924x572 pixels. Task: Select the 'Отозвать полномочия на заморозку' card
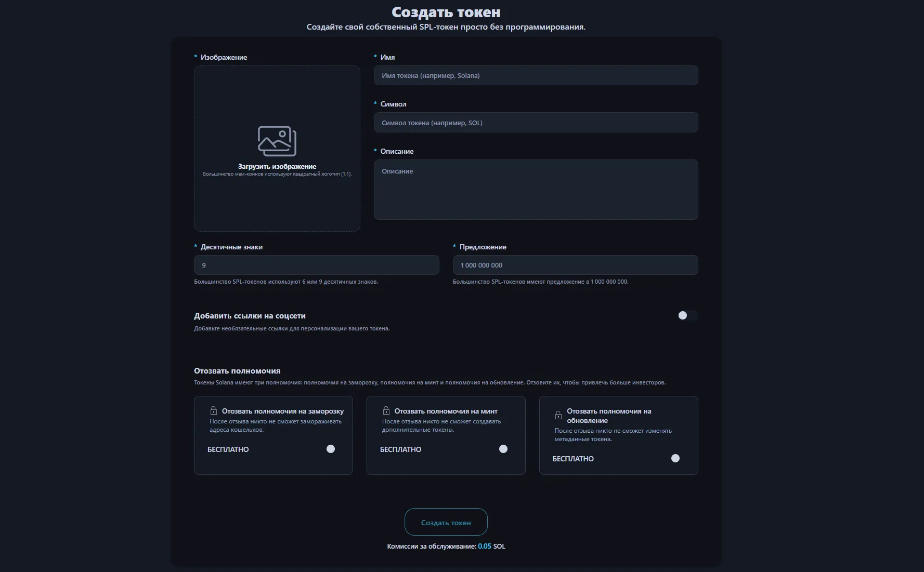tap(273, 435)
